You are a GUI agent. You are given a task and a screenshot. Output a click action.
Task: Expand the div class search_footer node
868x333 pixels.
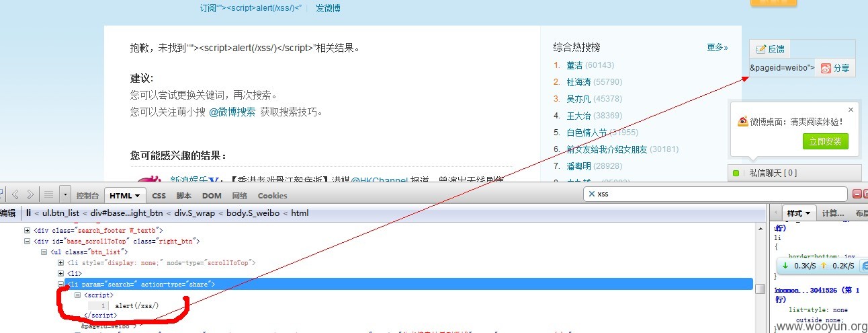tap(28, 230)
